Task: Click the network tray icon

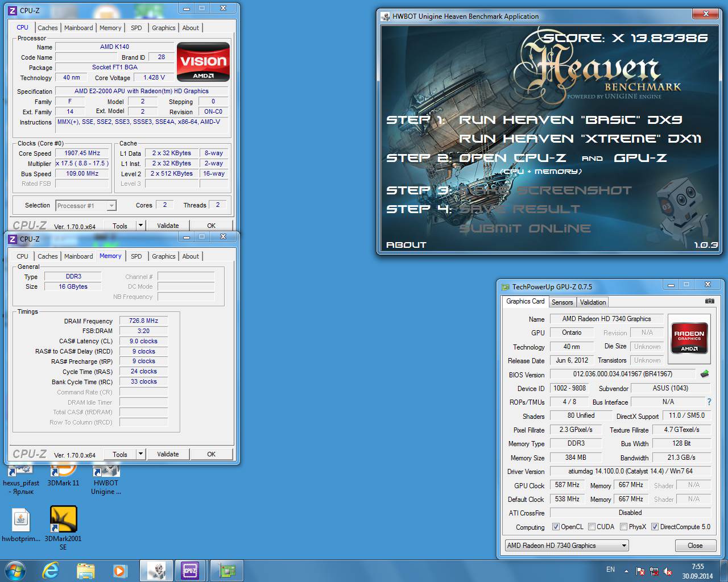Action: click(654, 571)
